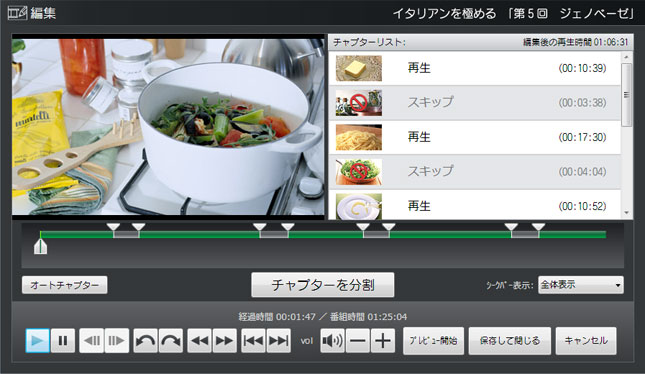Click the chapter list scrollbar thumb
Screen dimensions: 645x374
tap(626, 95)
